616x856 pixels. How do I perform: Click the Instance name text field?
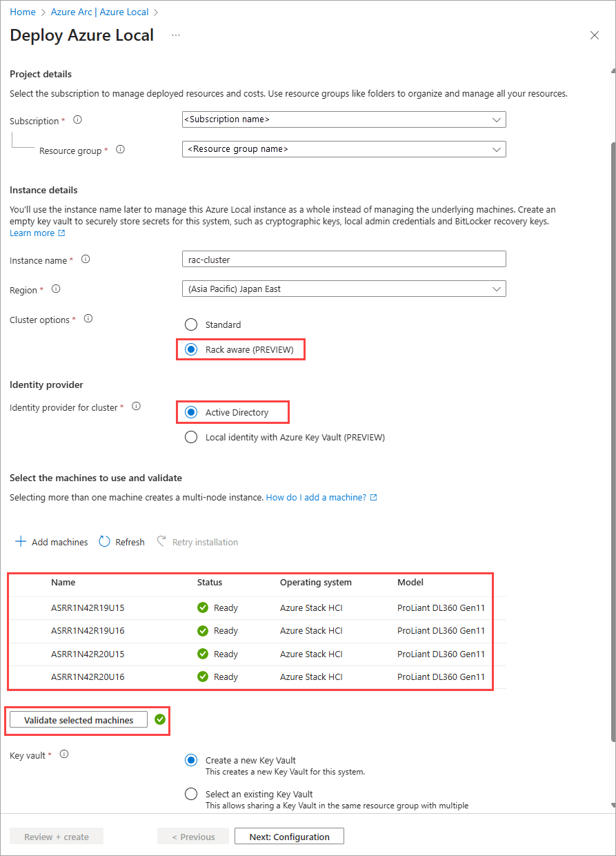[344, 260]
